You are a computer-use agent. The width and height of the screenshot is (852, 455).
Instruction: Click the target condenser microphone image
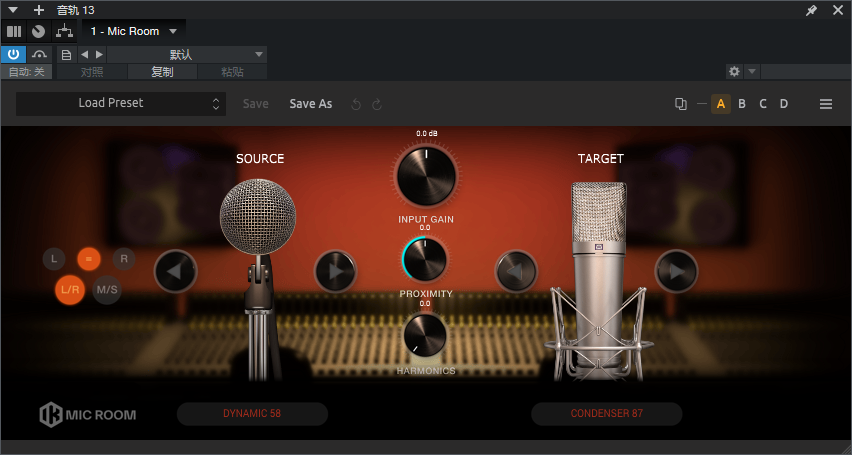click(x=599, y=282)
